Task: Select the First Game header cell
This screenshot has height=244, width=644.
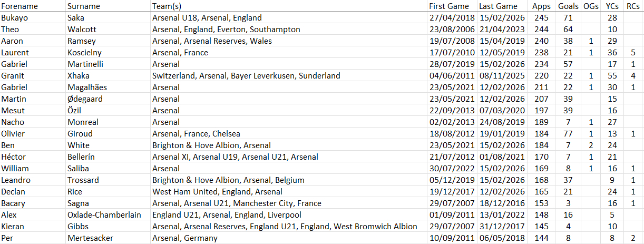Action: [x=450, y=6]
